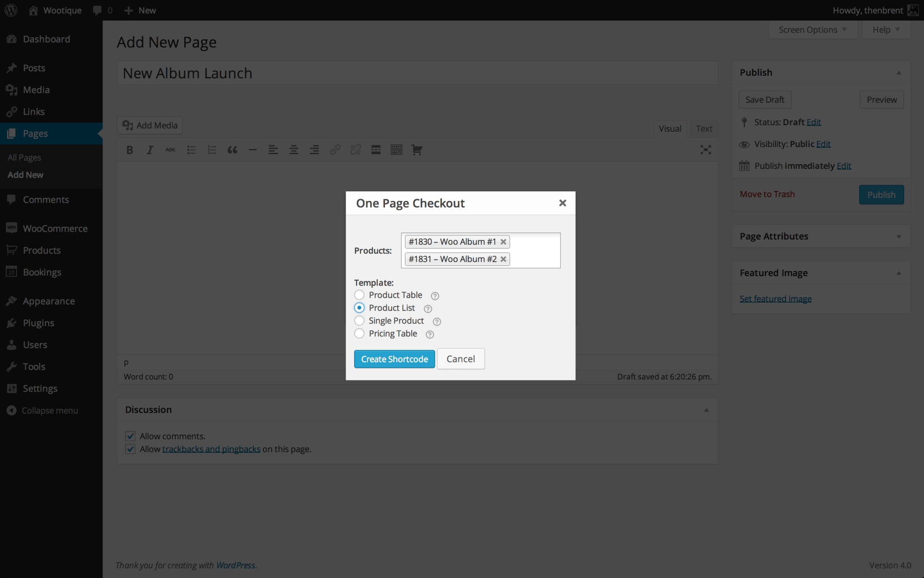
Task: Click the WooCommerce cart shortcode icon
Action: tap(417, 150)
